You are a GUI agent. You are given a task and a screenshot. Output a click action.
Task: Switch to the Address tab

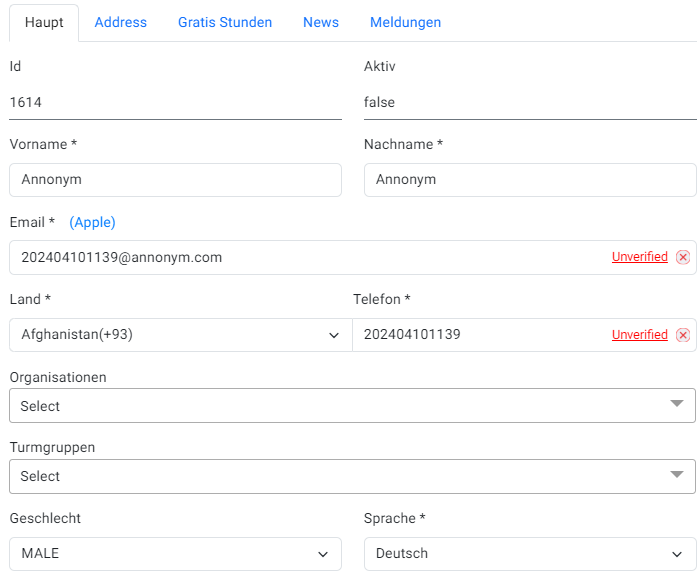[x=120, y=22]
